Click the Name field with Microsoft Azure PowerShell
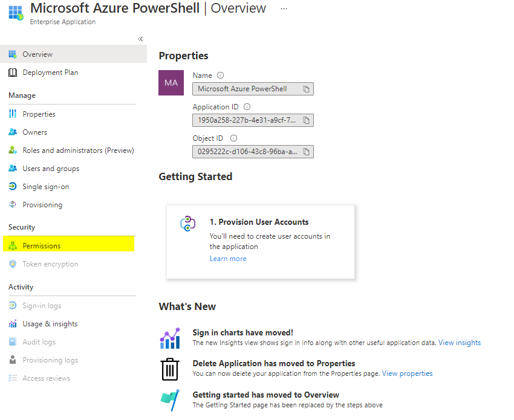Image resolution: width=514 pixels, height=420 pixels. 253,89
